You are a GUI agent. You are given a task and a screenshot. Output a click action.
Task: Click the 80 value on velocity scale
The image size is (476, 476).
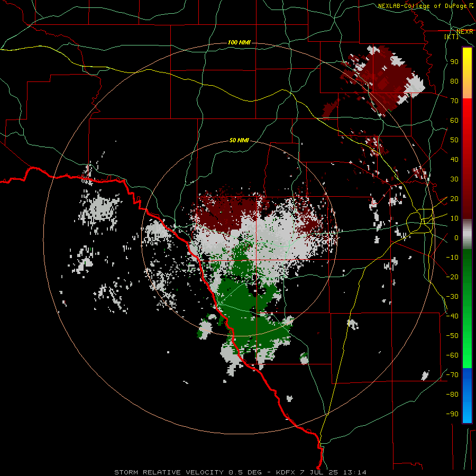point(454,81)
